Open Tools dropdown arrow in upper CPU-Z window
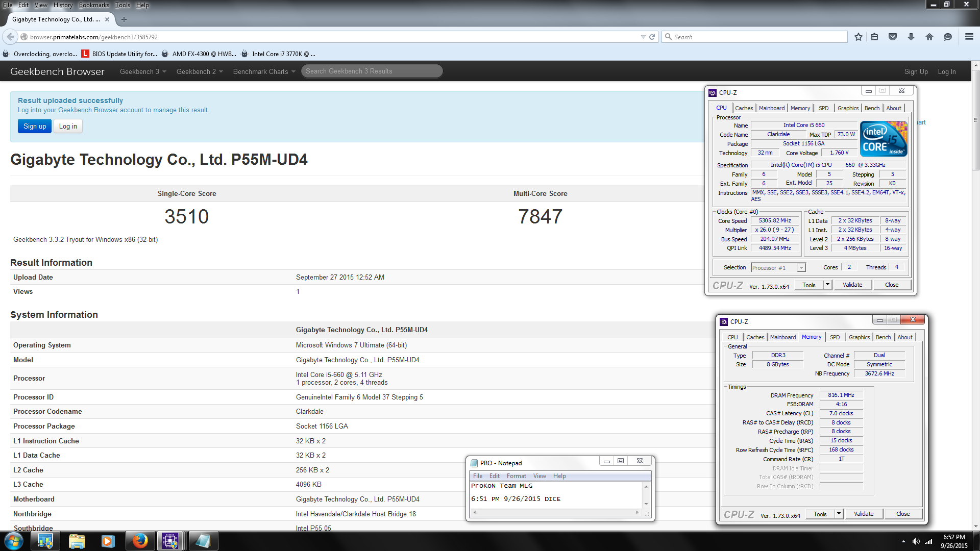The image size is (980, 551). coord(827,285)
